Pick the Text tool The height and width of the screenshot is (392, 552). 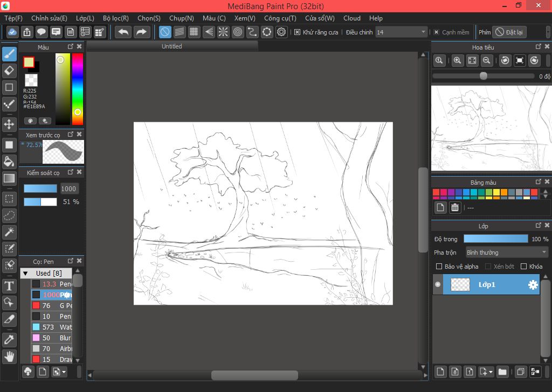[9, 286]
